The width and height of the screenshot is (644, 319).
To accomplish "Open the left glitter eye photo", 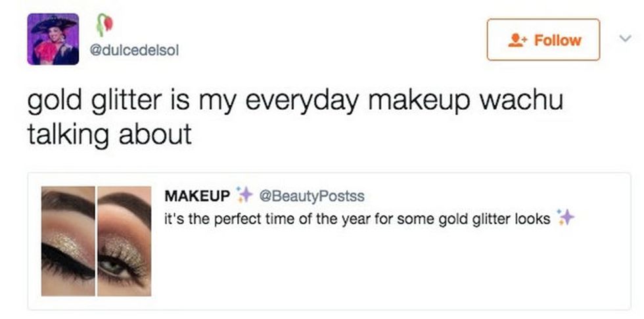I will (x=68, y=241).
